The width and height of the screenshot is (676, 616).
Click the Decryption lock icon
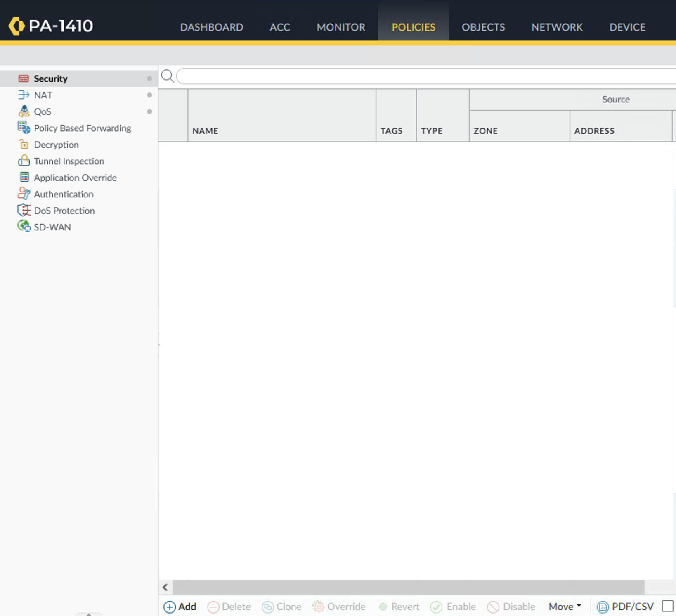24,145
